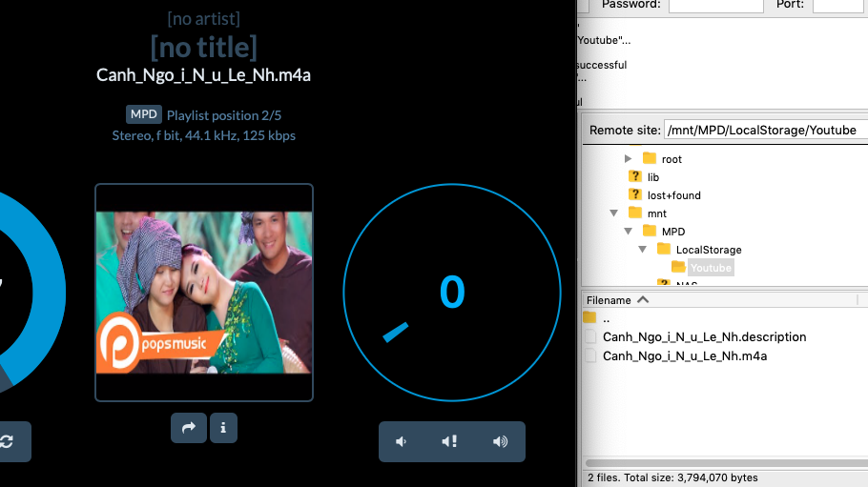
Task: Click Playlist position 2/5 text
Action: pos(224,115)
